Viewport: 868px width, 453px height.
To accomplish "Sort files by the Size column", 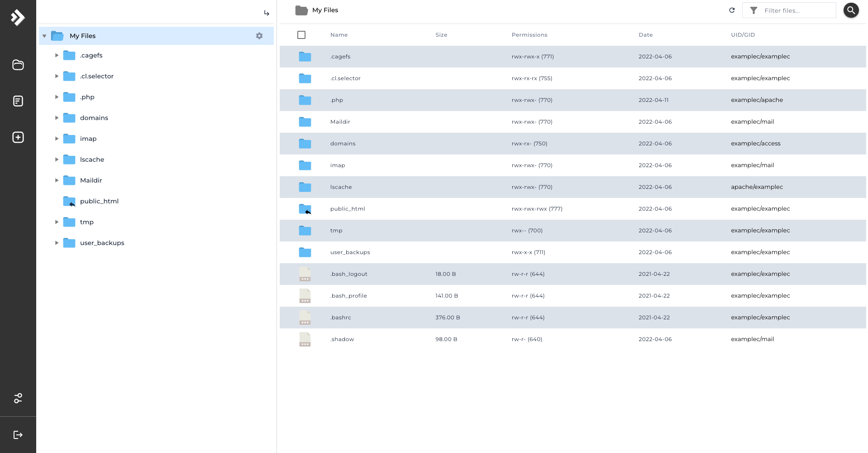I will click(x=441, y=34).
